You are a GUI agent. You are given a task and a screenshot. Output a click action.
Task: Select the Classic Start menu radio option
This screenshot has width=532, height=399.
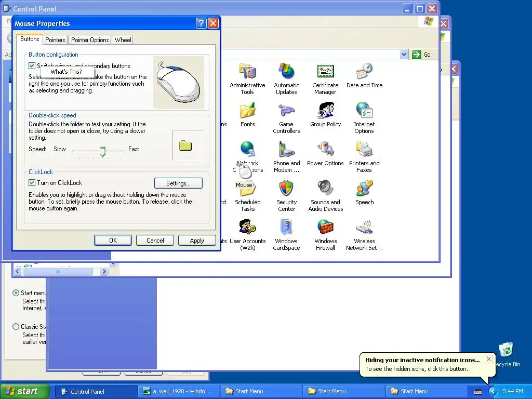[x=16, y=326]
